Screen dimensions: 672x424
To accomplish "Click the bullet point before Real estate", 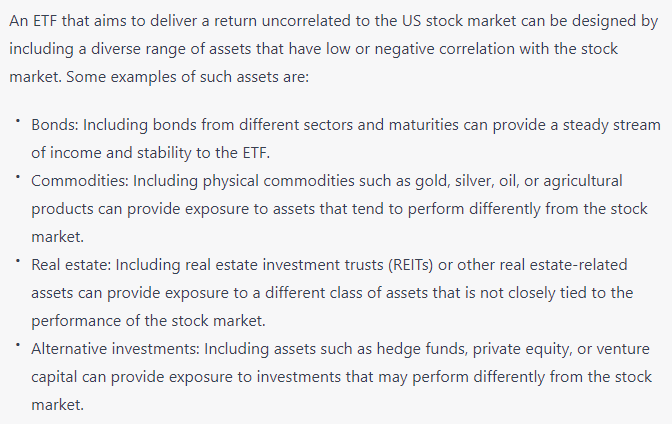I will [18, 261].
